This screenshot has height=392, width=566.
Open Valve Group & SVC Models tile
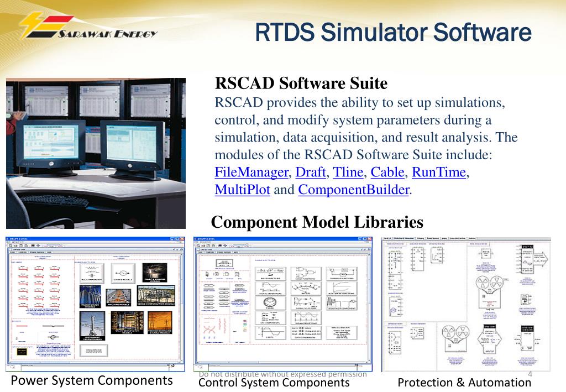[127, 323]
